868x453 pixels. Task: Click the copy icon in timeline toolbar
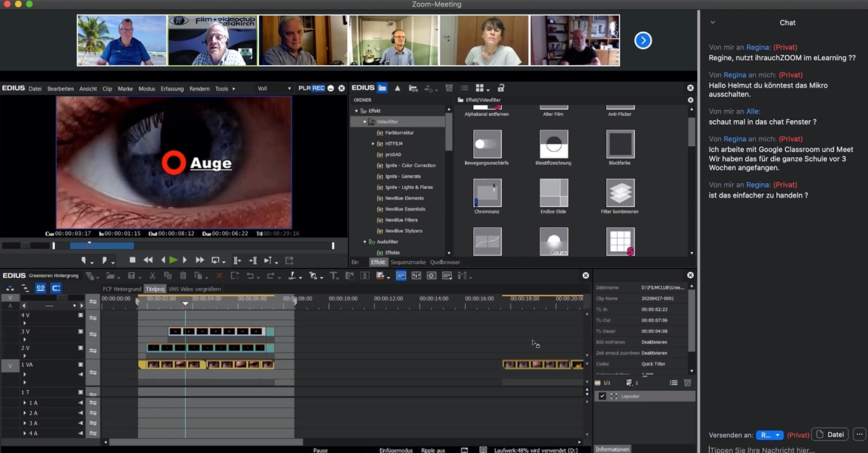click(x=167, y=276)
